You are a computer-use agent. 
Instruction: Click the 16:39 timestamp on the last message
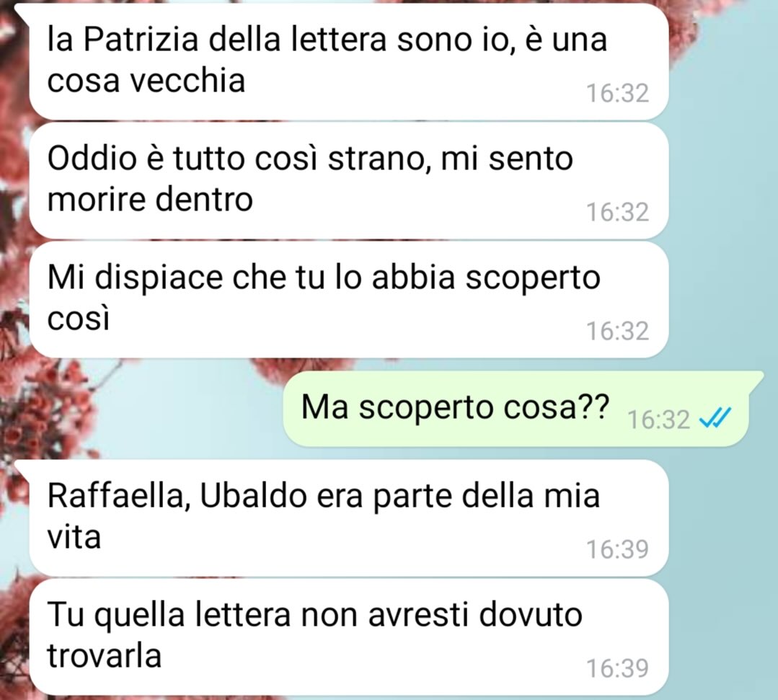pos(617,668)
